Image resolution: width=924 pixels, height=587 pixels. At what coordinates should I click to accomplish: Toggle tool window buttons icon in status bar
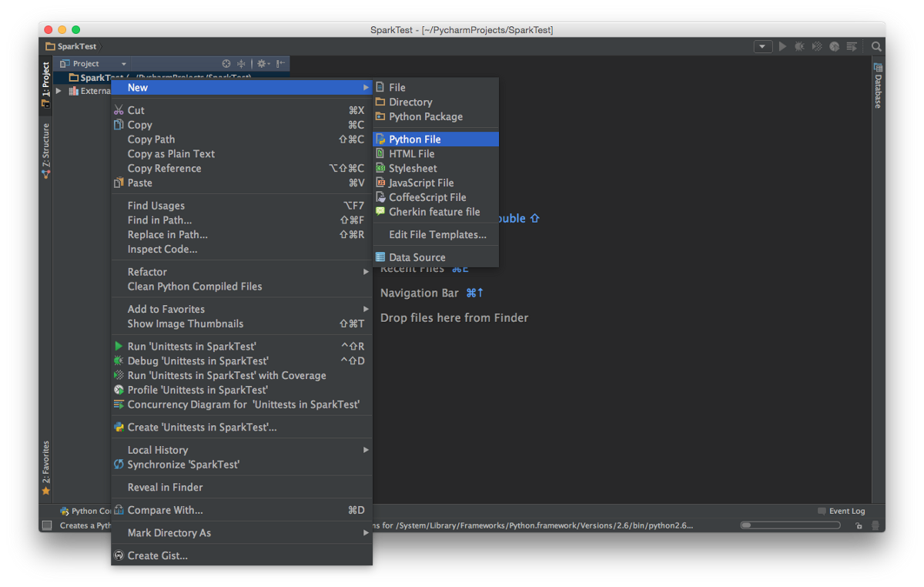click(x=47, y=525)
